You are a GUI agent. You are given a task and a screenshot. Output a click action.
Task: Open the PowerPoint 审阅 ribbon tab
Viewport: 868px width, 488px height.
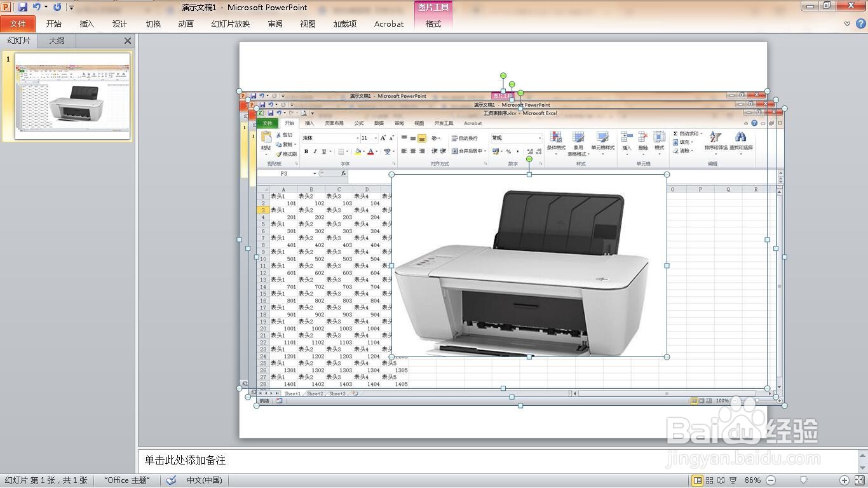click(275, 24)
